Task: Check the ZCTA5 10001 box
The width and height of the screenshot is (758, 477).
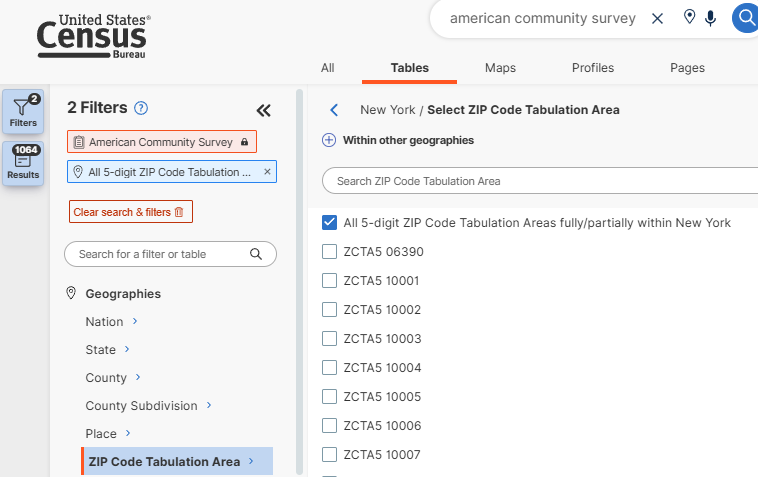Action: tap(330, 281)
